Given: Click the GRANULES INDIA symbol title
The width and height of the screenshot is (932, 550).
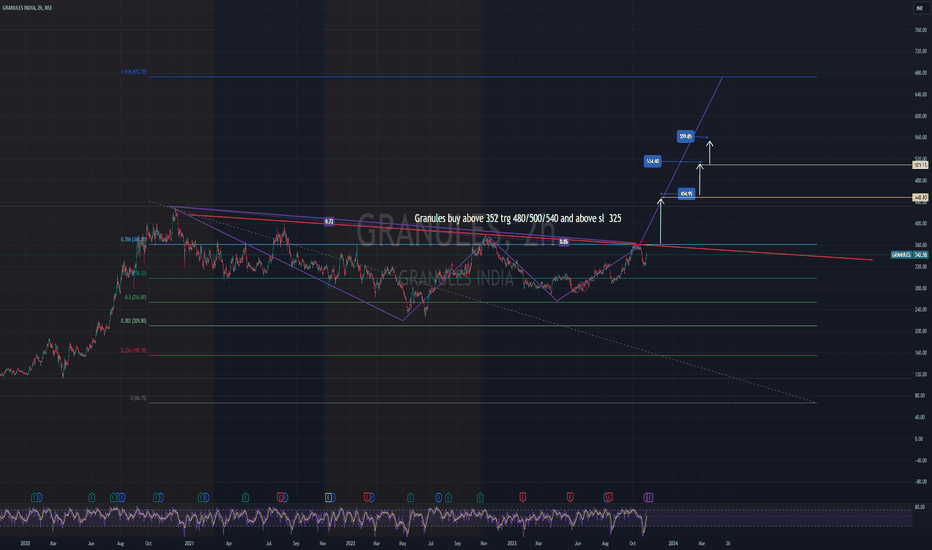Looking at the screenshot, I should [27, 8].
